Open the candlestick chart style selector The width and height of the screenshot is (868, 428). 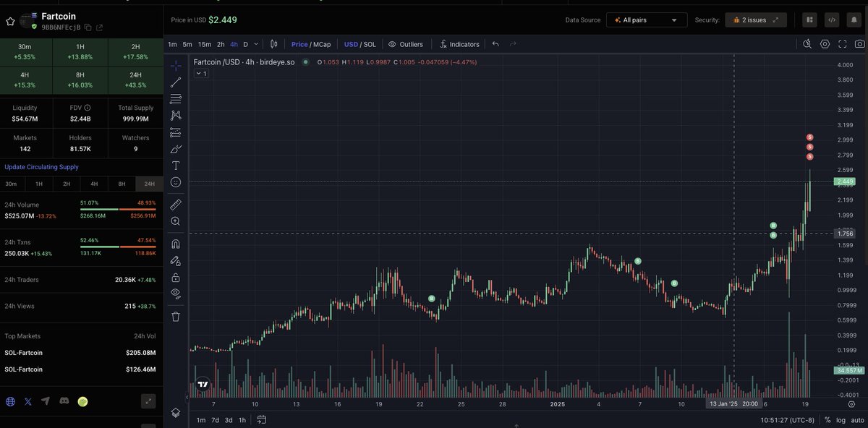pos(274,44)
